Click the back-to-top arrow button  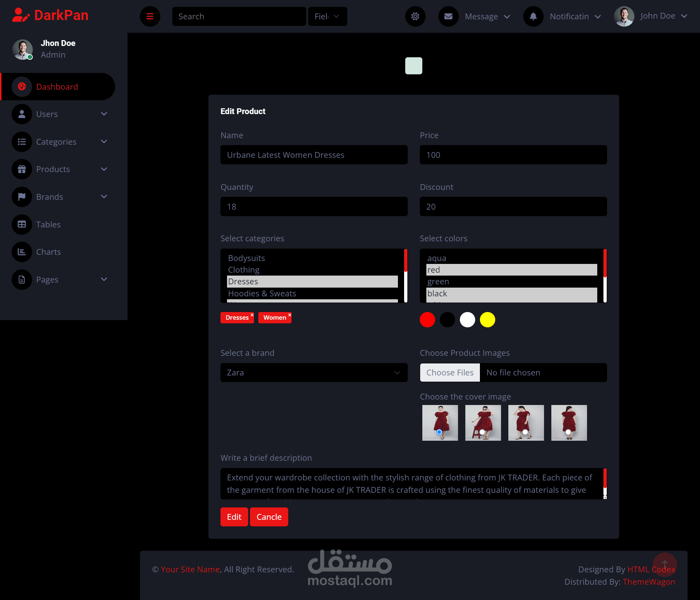click(664, 564)
